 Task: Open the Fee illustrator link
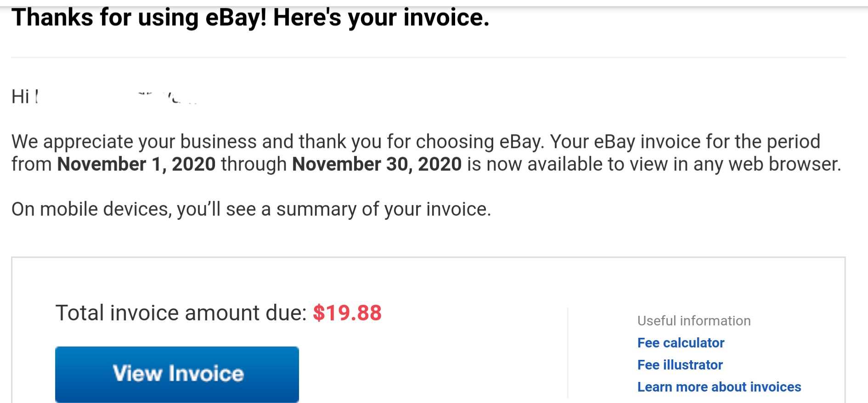click(x=680, y=365)
